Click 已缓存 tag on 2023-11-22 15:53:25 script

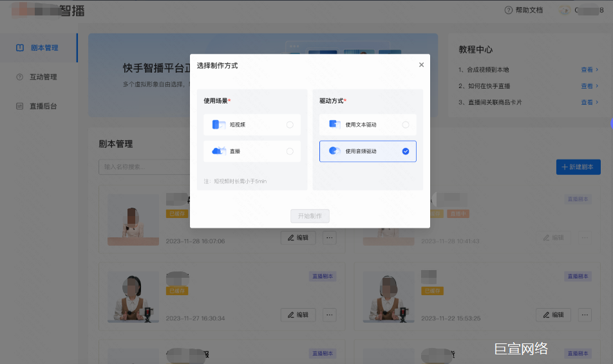point(433,291)
